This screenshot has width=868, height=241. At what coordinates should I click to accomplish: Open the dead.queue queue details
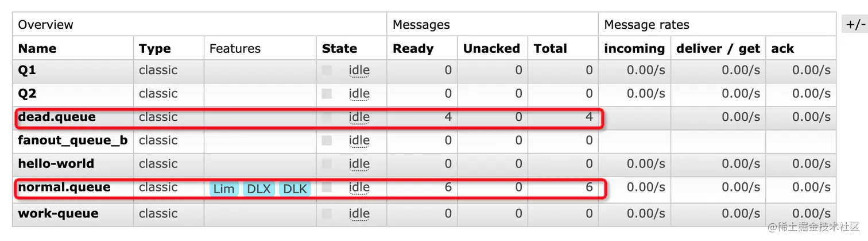pos(57,117)
